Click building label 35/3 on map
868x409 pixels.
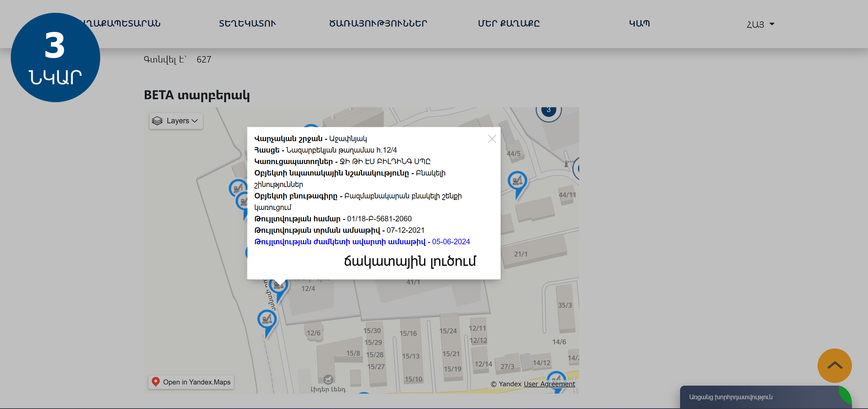[x=565, y=305]
